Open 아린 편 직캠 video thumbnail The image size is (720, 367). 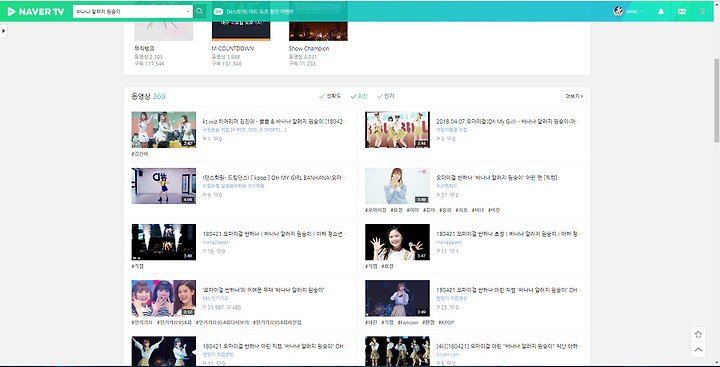pyautogui.click(x=397, y=186)
